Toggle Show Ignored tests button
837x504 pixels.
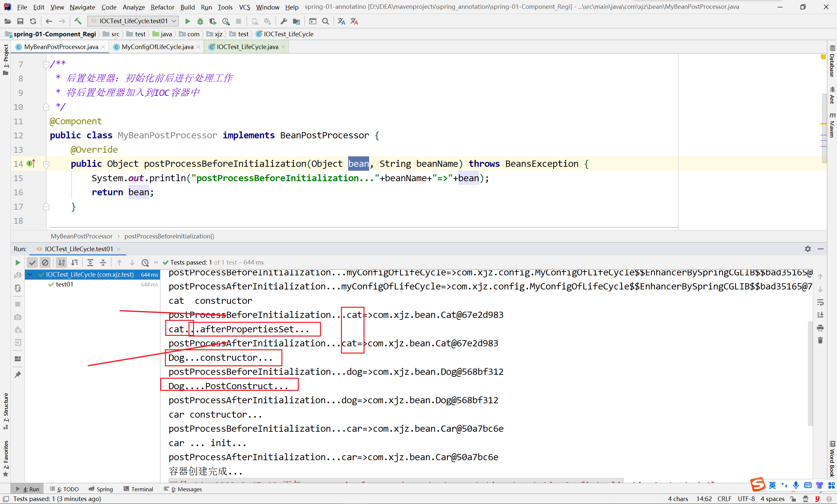pos(45,263)
